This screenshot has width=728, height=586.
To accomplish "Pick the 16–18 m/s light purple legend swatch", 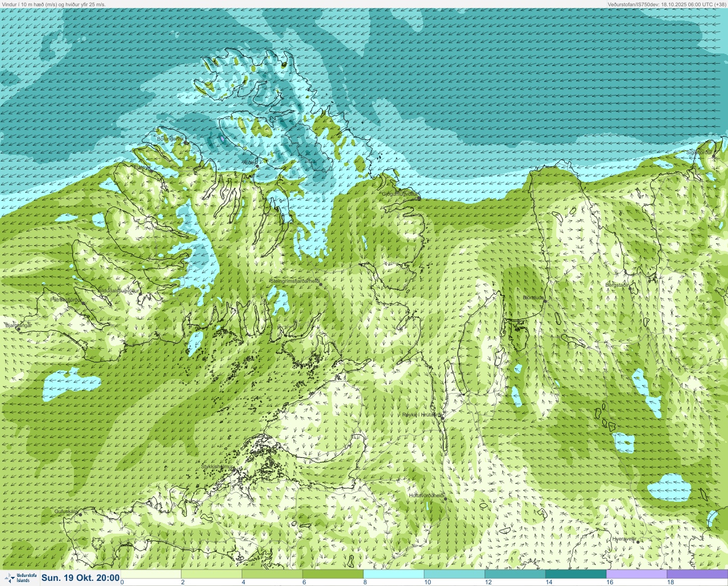I will pyautogui.click(x=636, y=574).
